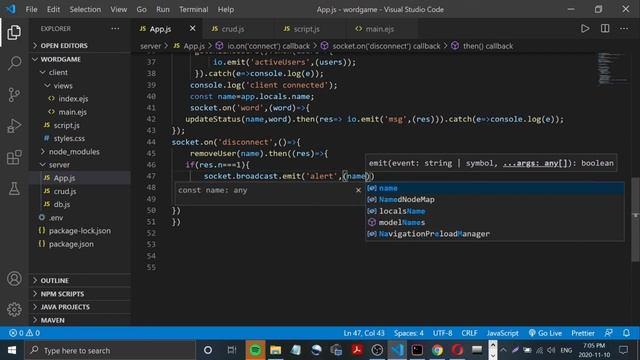Expand the Maven section
The height and width of the screenshot is (360, 640).
[80, 320]
